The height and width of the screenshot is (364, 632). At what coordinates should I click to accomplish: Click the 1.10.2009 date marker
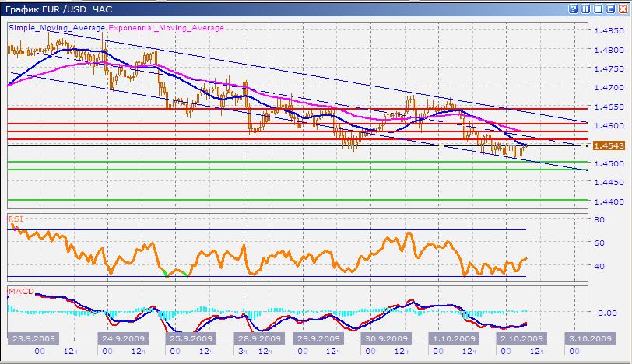(454, 339)
